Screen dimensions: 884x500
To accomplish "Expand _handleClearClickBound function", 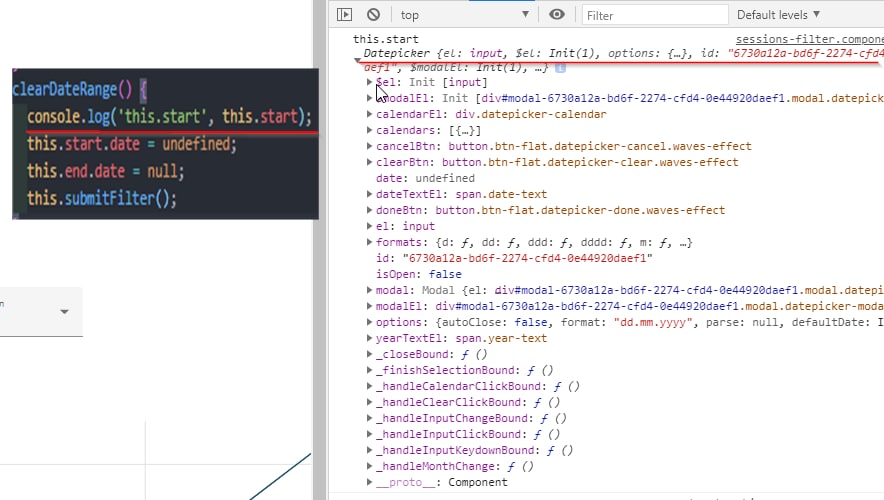I will point(369,402).
